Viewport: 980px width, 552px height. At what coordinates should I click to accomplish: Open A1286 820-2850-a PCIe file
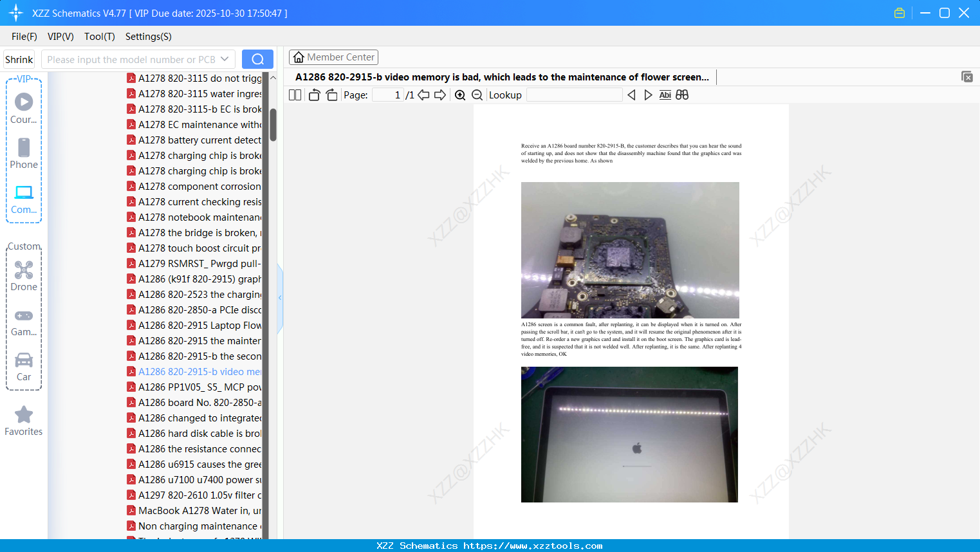point(194,309)
